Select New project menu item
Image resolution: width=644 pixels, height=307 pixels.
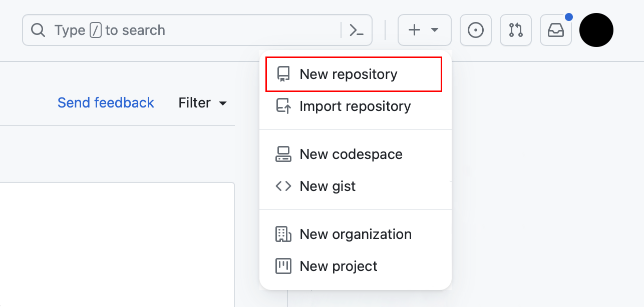pos(356,266)
